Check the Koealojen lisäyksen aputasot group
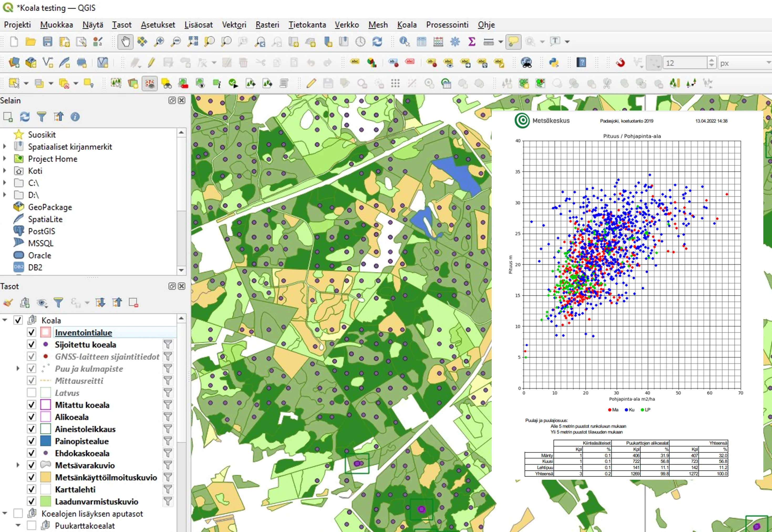The height and width of the screenshot is (532, 772). coord(18,513)
